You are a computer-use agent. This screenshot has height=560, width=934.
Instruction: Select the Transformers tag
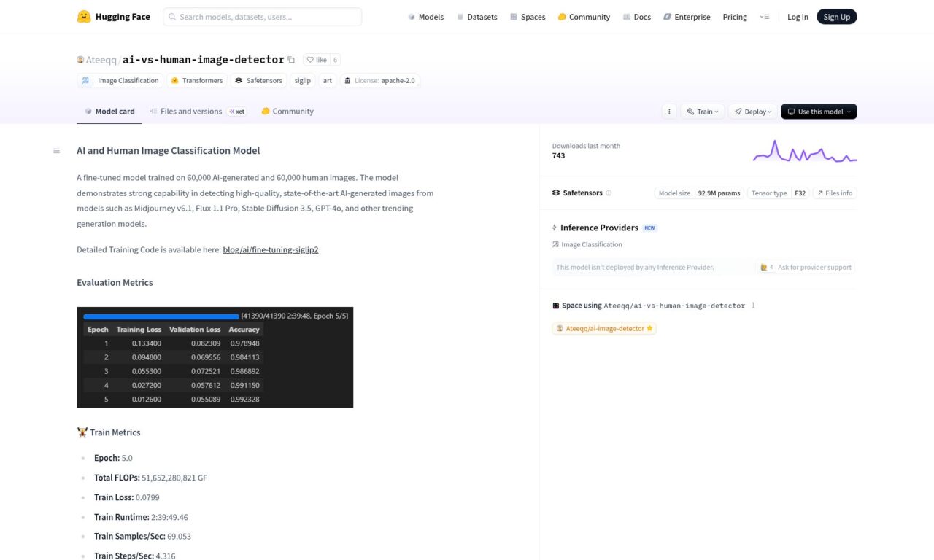tap(197, 80)
